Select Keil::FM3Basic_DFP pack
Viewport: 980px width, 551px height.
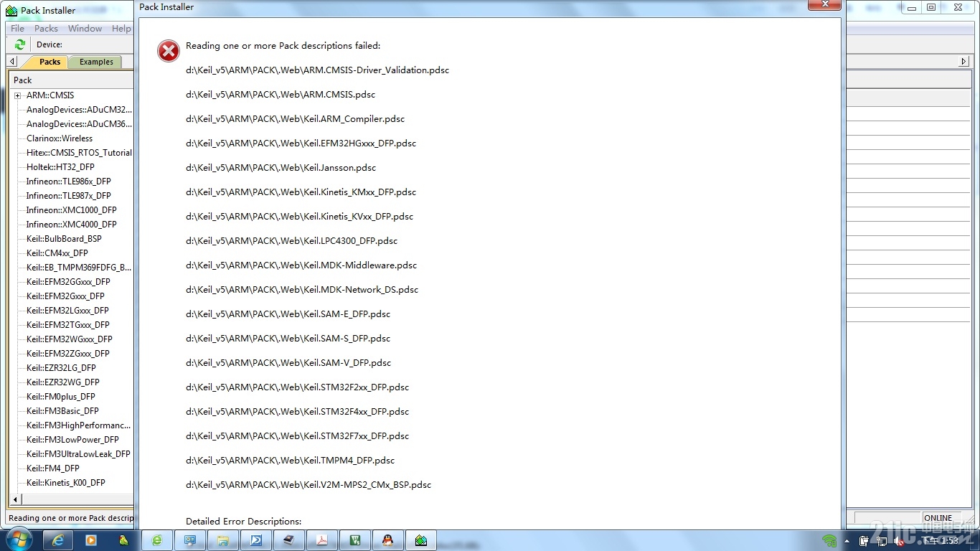62,411
